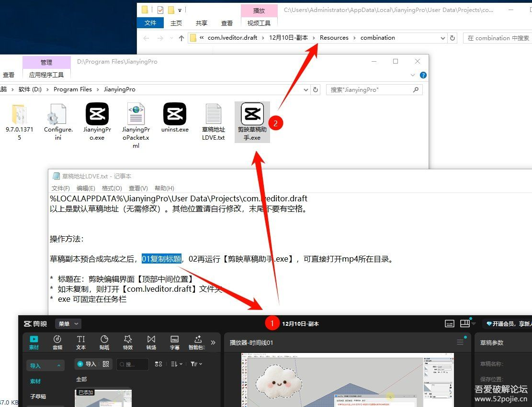This screenshot has height=407, width=532.
Task: Click the video preview in the player
Action: click(x=348, y=380)
